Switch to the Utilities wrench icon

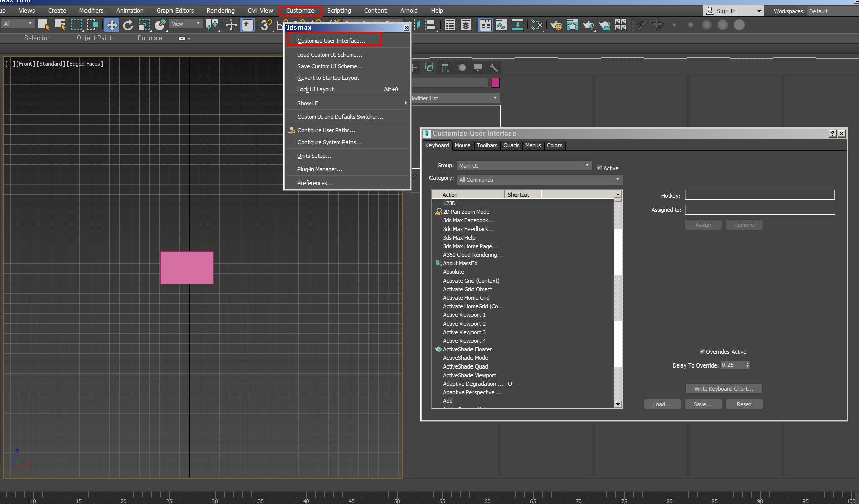pos(494,67)
